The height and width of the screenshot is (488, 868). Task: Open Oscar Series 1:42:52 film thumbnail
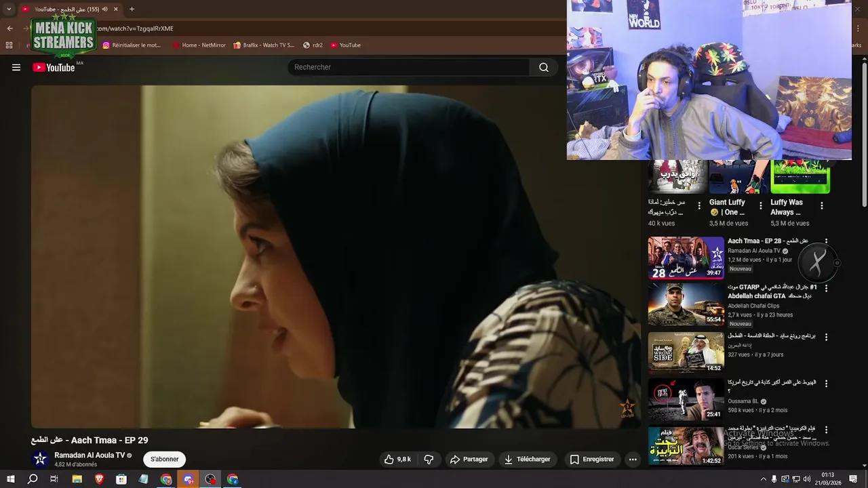click(x=686, y=445)
